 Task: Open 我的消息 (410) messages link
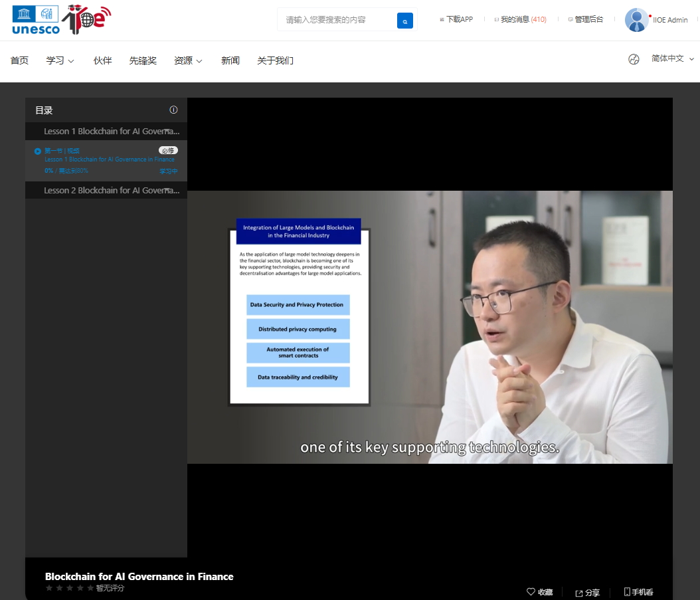tap(523, 20)
